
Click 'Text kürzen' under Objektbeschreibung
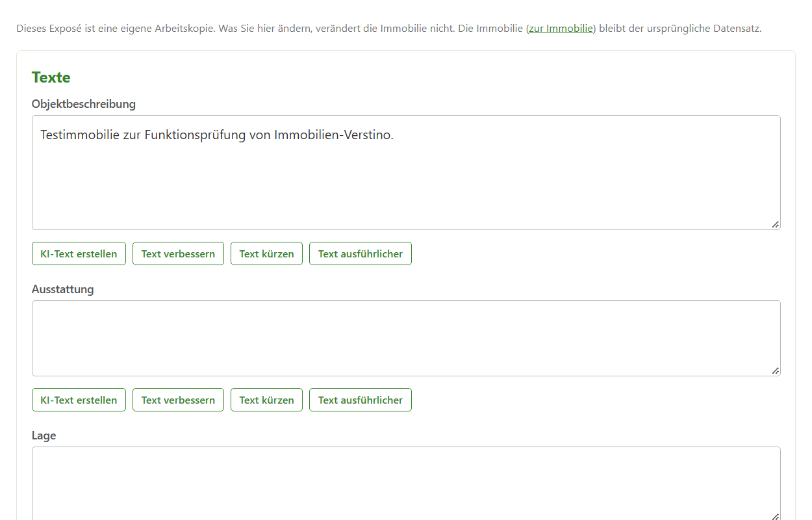[266, 253]
